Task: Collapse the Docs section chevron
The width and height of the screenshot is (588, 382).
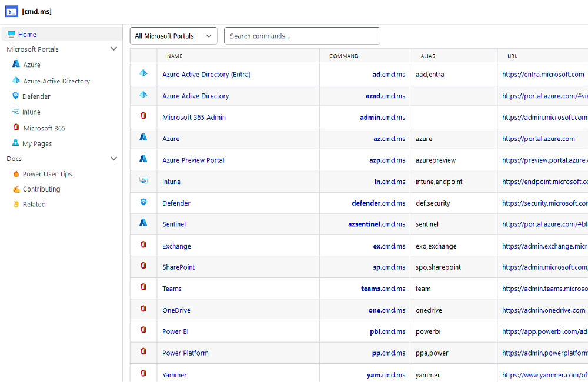Action: (x=113, y=159)
